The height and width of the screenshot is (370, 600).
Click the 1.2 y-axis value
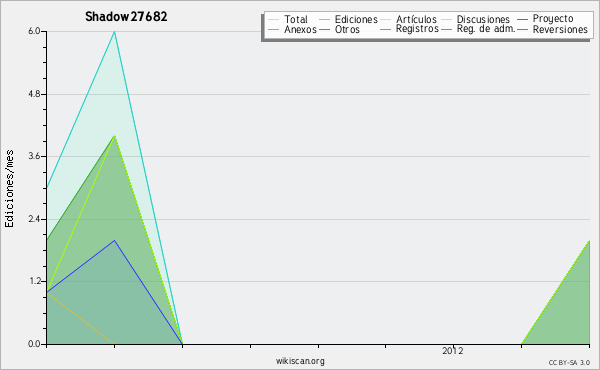click(x=34, y=282)
